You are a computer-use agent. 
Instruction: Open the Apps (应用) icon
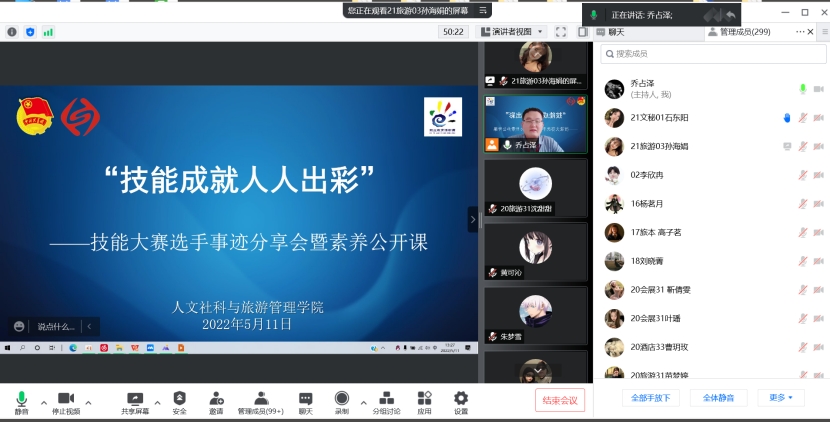425,399
